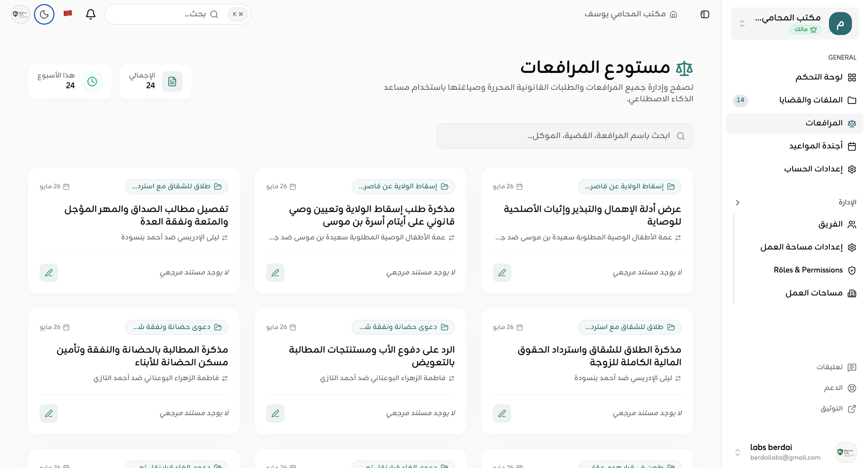The image size is (868, 468).
Task: Collapse the الإدارة section chevron
Action: point(738,202)
